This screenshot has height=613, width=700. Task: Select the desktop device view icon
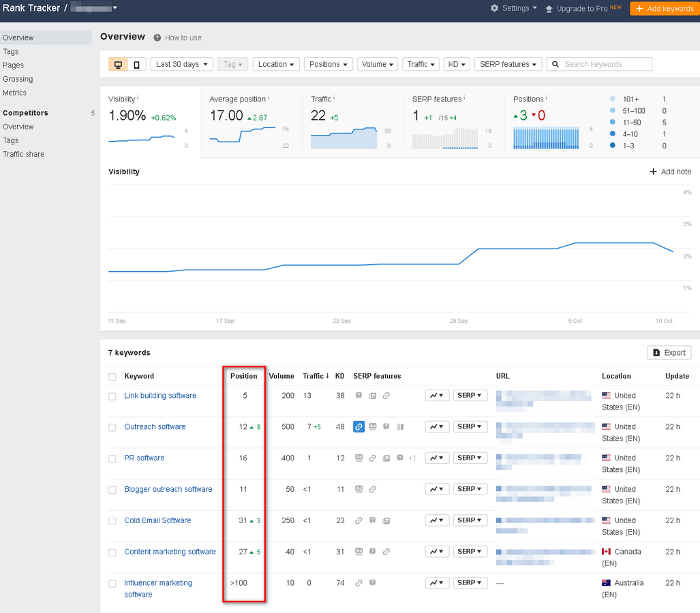coord(118,64)
